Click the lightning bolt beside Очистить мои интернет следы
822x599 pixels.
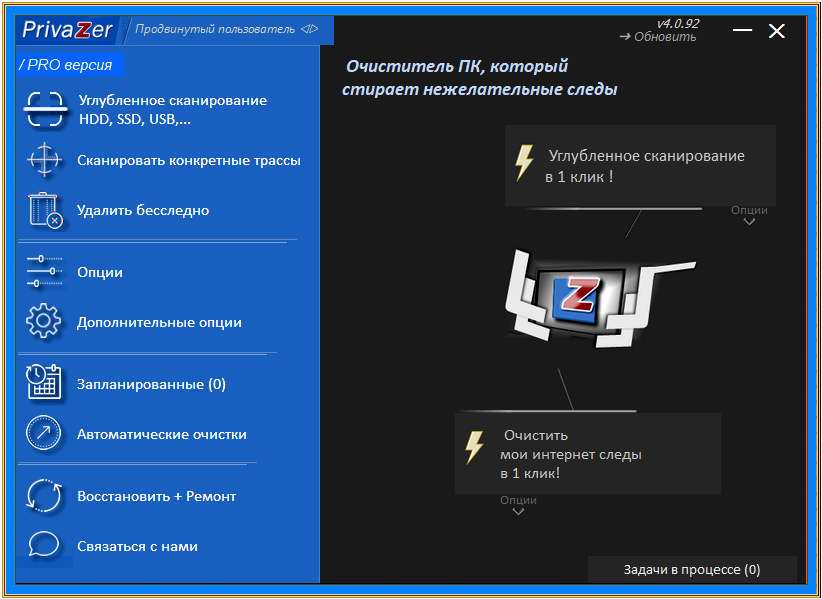(474, 448)
